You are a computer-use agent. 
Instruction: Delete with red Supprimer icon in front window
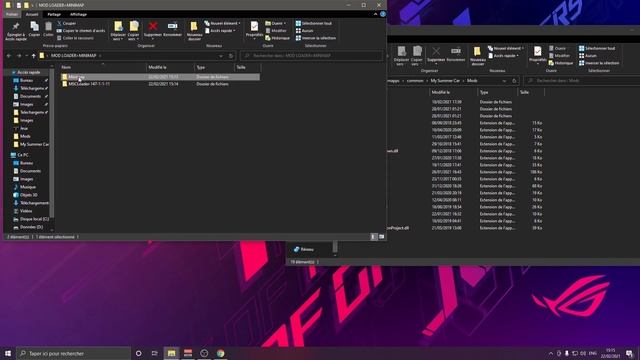[153, 29]
